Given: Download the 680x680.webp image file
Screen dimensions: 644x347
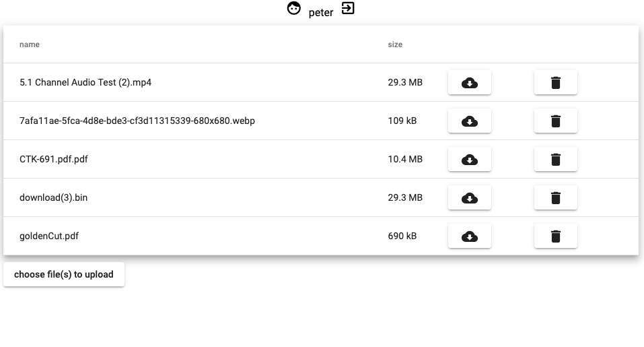Looking at the screenshot, I should tap(469, 121).
